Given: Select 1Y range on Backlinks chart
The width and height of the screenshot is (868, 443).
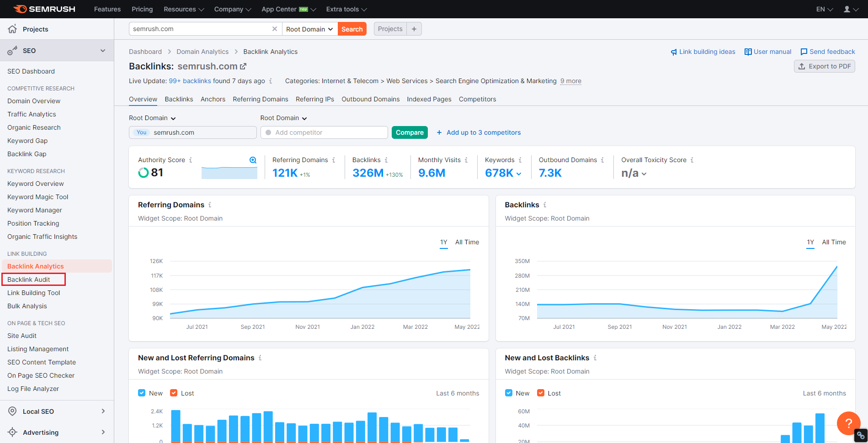Looking at the screenshot, I should (810, 242).
